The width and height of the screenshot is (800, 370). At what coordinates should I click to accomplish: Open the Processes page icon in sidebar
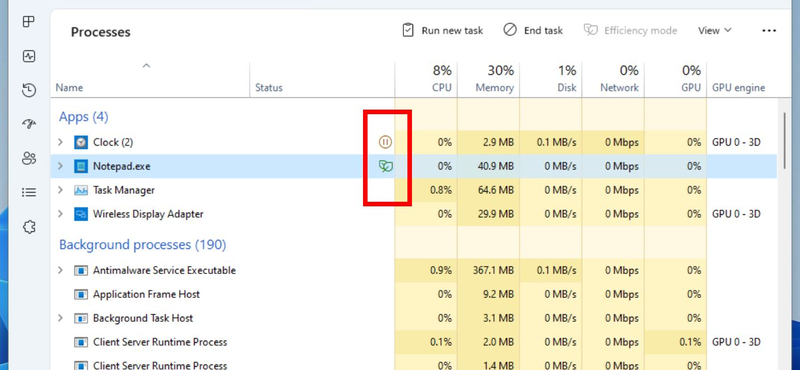[29, 22]
